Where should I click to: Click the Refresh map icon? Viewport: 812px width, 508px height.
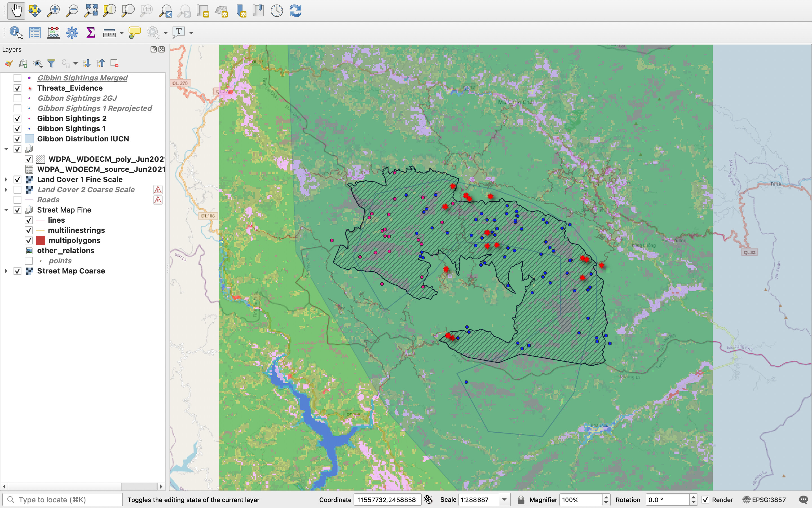point(295,11)
